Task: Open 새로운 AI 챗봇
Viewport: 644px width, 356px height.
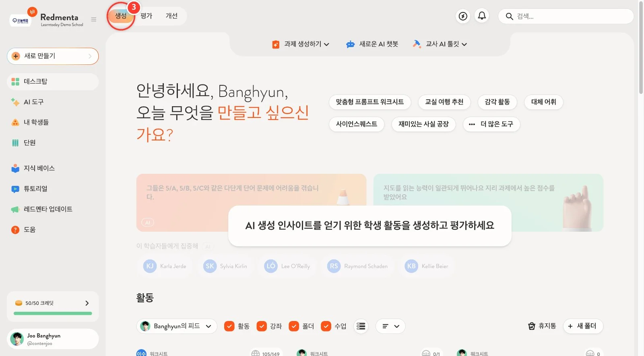Action: [372, 44]
